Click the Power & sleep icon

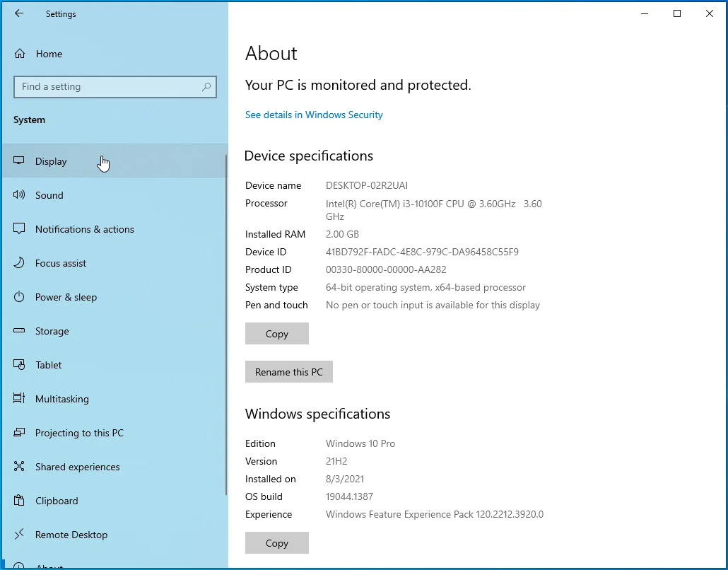18,296
